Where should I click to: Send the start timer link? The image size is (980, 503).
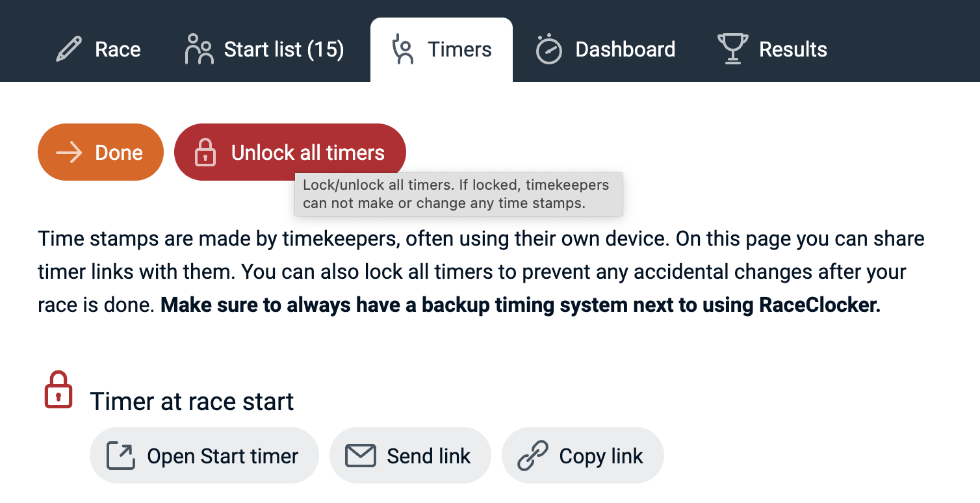pyautogui.click(x=409, y=456)
